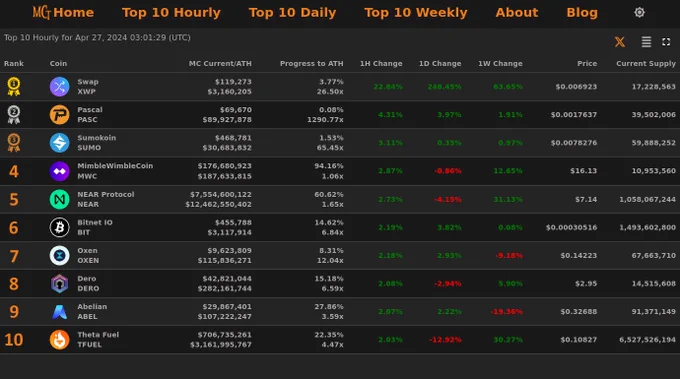
Task: Click the Pascal PASC coin icon
Action: pos(59,115)
